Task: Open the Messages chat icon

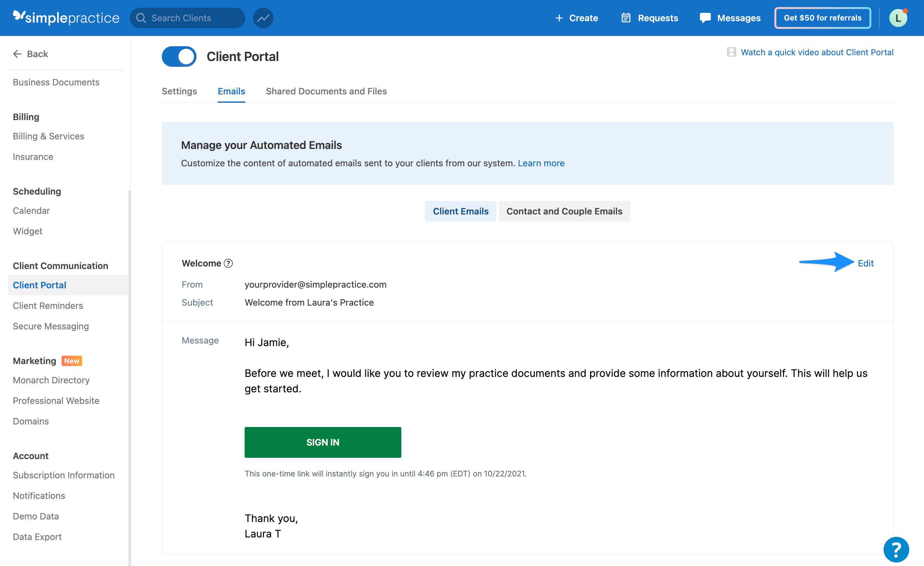Action: click(706, 18)
